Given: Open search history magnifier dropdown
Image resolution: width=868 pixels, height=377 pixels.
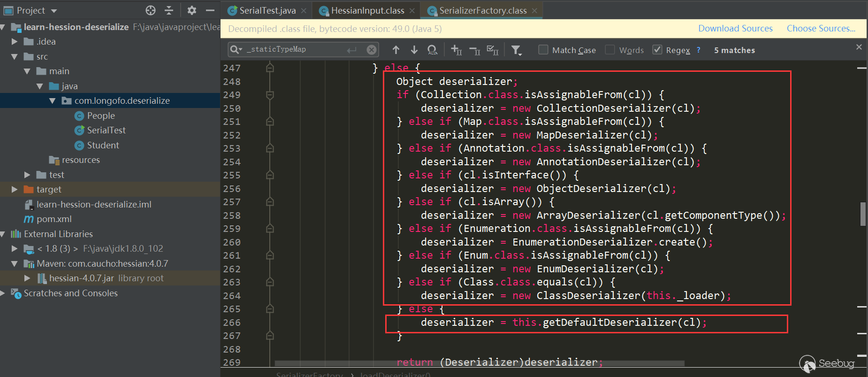Looking at the screenshot, I should pyautogui.click(x=236, y=49).
